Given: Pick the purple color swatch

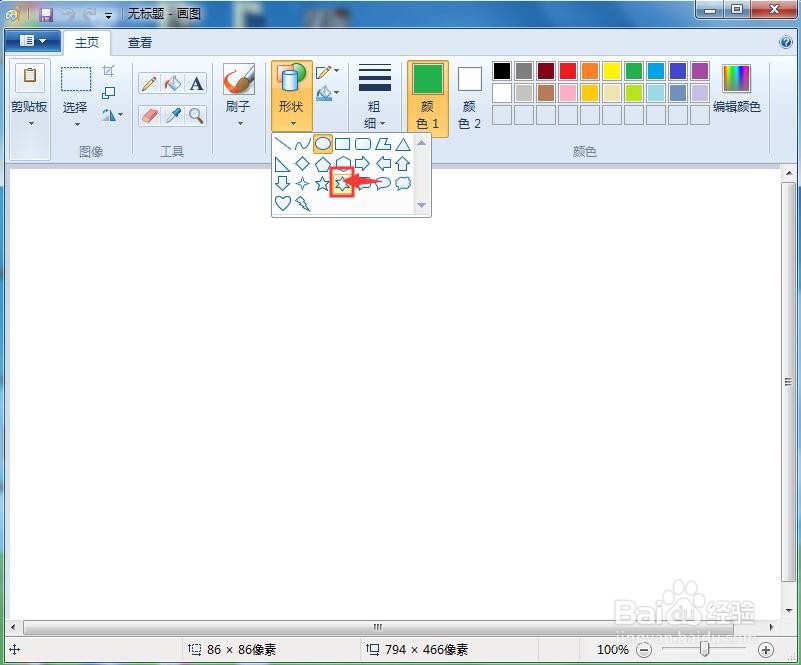Looking at the screenshot, I should pos(700,71).
